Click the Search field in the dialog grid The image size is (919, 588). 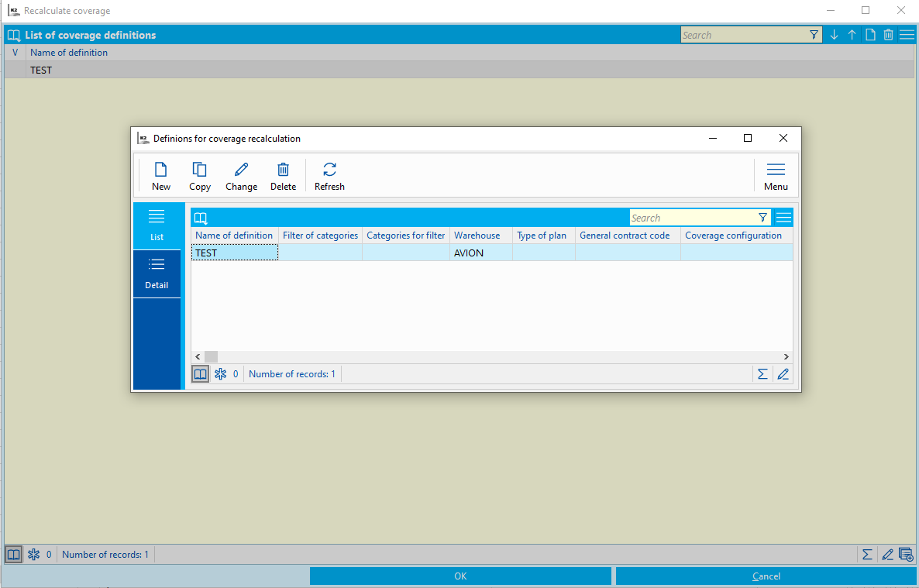pos(693,218)
